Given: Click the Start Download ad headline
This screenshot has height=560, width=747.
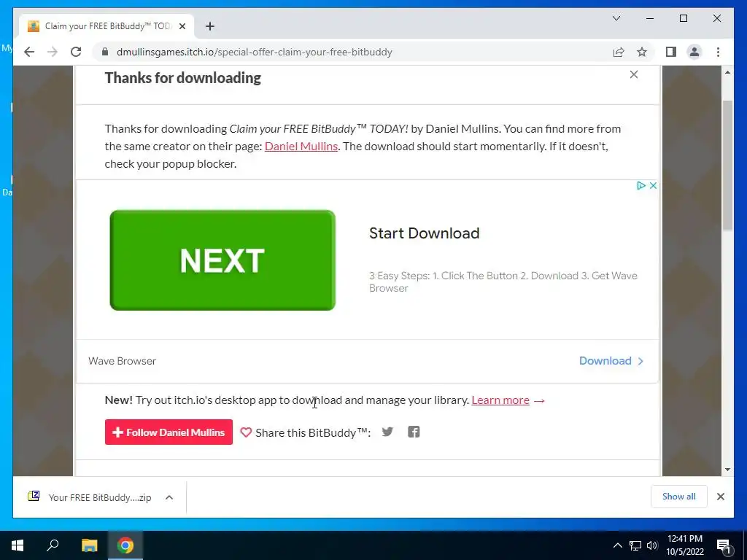Looking at the screenshot, I should tap(424, 233).
